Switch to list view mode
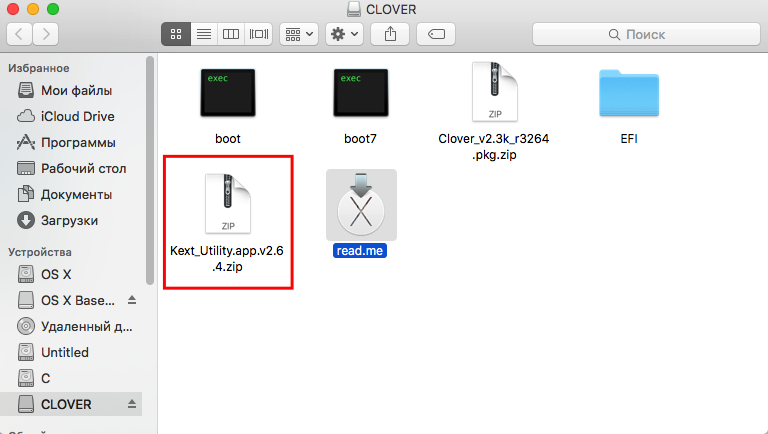 tap(204, 34)
